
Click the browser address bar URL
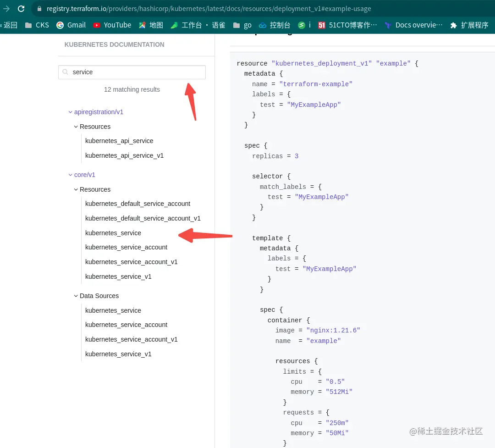click(209, 9)
